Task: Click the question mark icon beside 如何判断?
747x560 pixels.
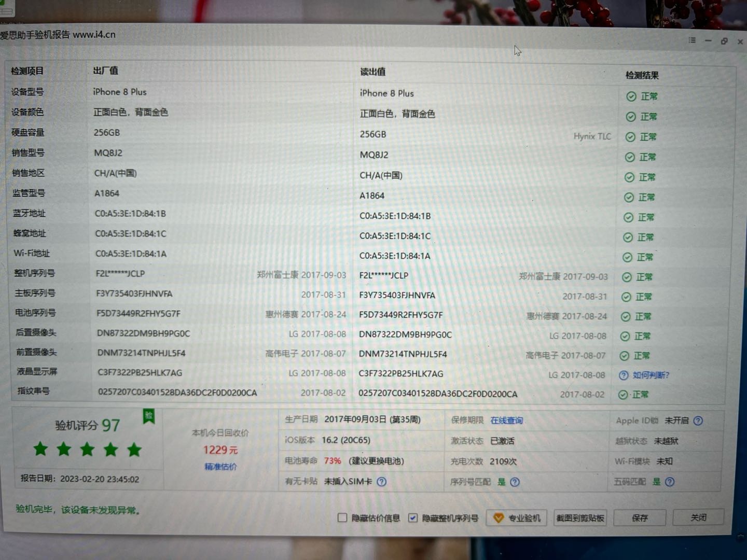Action: (x=624, y=375)
